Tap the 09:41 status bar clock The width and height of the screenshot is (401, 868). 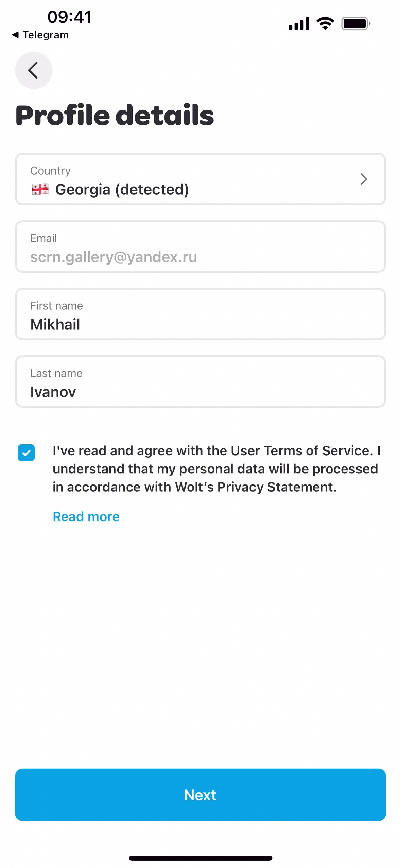pyautogui.click(x=69, y=17)
